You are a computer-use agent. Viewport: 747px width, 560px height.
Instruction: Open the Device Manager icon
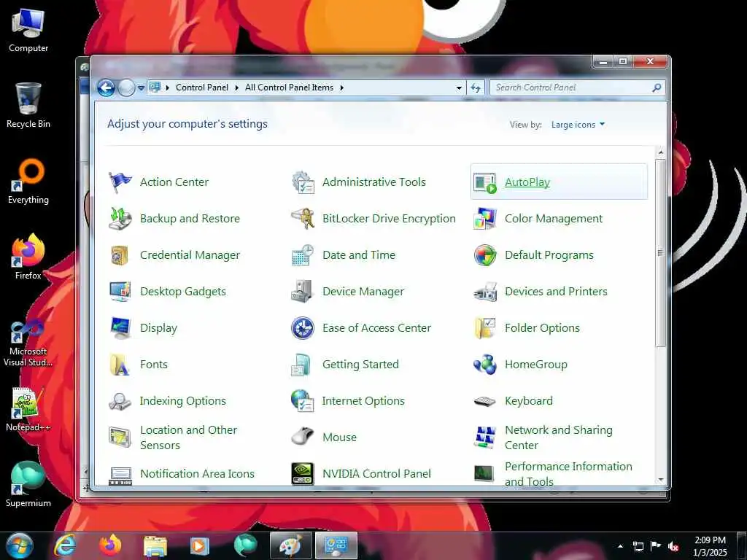click(303, 292)
